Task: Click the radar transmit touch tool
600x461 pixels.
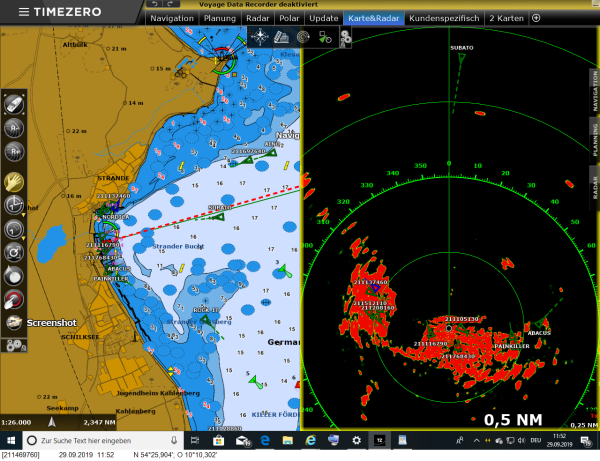Action: [14, 300]
